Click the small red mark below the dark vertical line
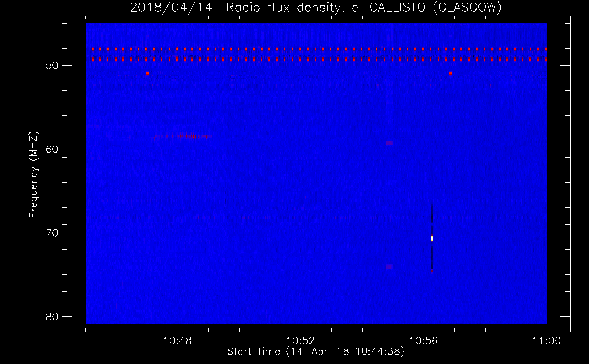The width and height of the screenshot is (589, 364). (x=432, y=271)
